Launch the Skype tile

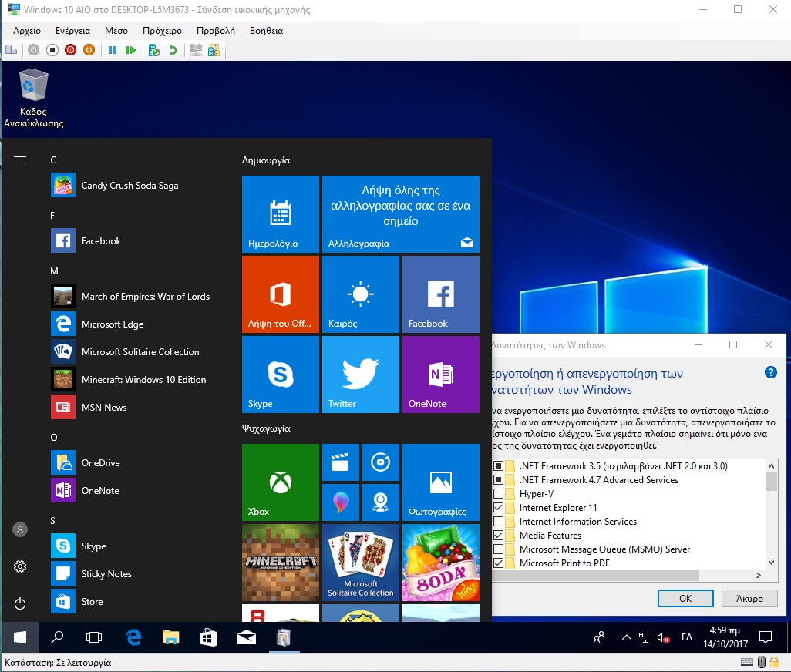click(x=281, y=374)
